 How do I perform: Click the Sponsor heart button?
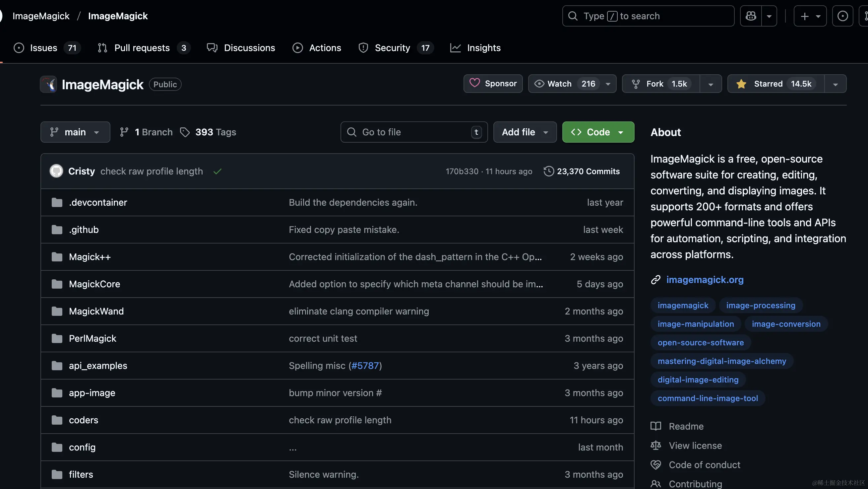click(493, 84)
